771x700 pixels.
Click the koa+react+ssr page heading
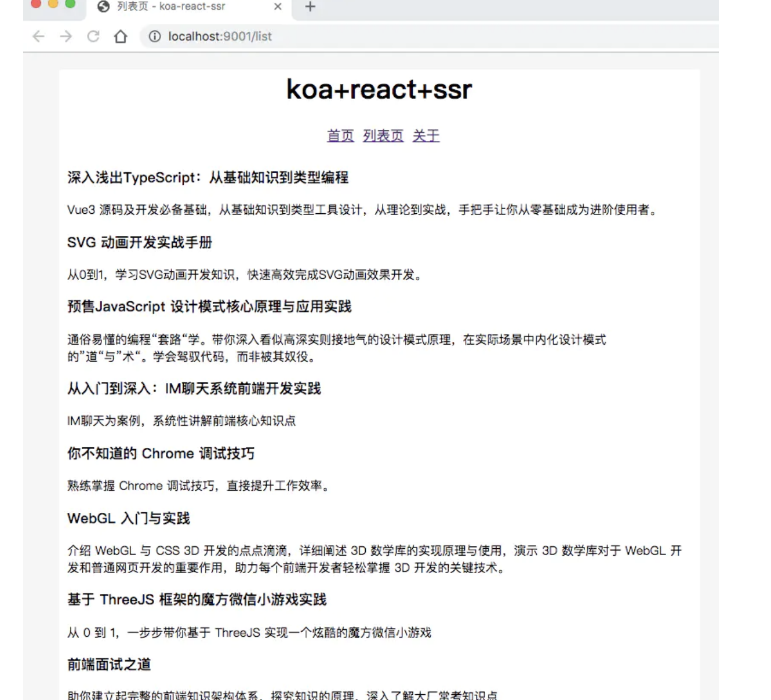click(x=379, y=88)
